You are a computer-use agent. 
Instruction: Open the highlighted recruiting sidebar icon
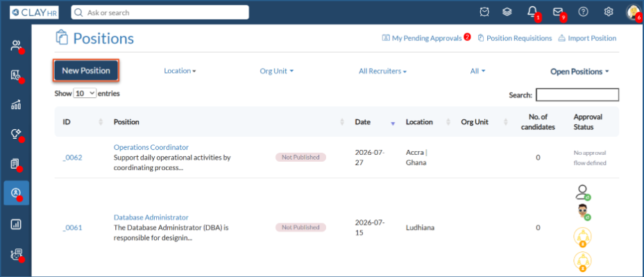pyautogui.click(x=16, y=193)
